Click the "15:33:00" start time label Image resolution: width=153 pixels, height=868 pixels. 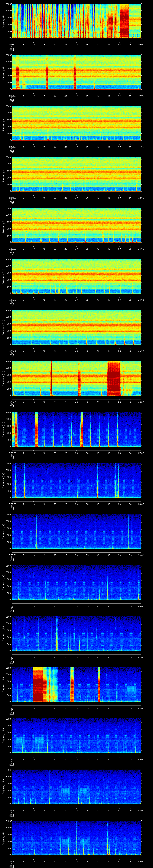point(12,300)
